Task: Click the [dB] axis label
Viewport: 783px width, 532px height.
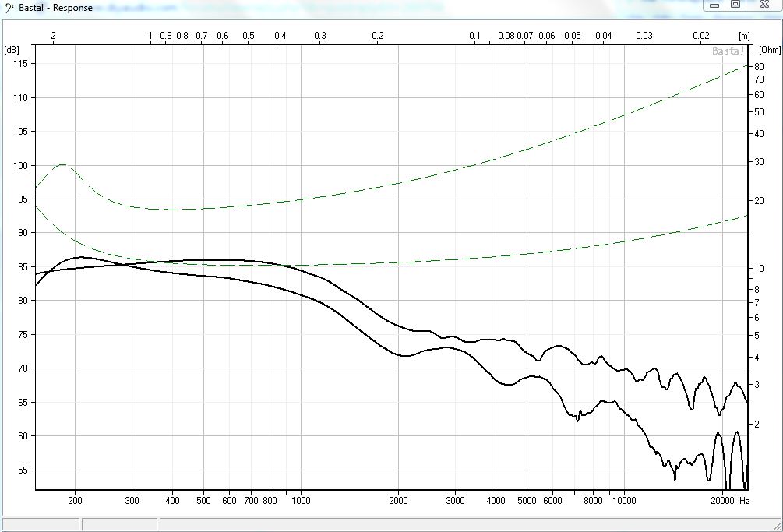Action: click(x=12, y=49)
